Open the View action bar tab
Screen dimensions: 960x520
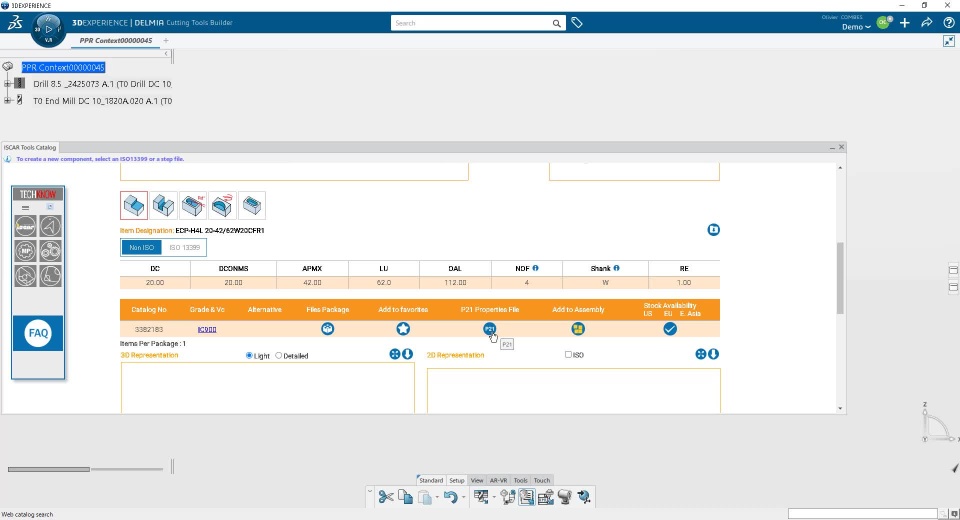(x=477, y=480)
